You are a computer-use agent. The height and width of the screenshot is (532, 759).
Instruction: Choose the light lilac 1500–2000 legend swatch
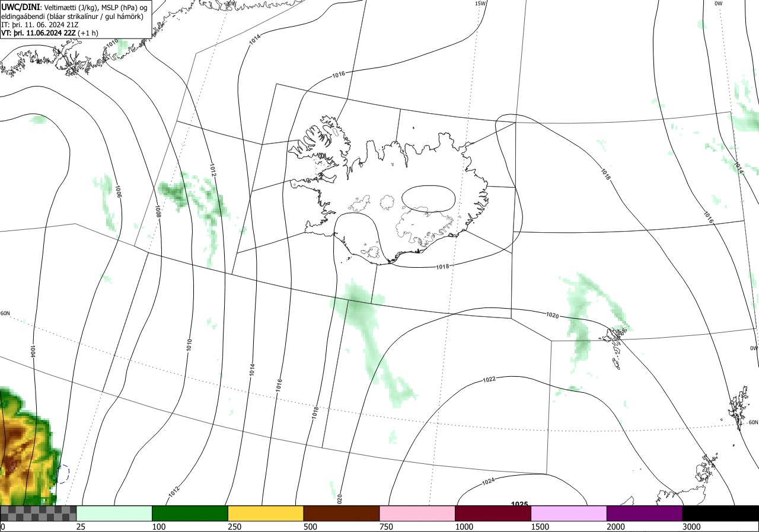tap(569, 513)
